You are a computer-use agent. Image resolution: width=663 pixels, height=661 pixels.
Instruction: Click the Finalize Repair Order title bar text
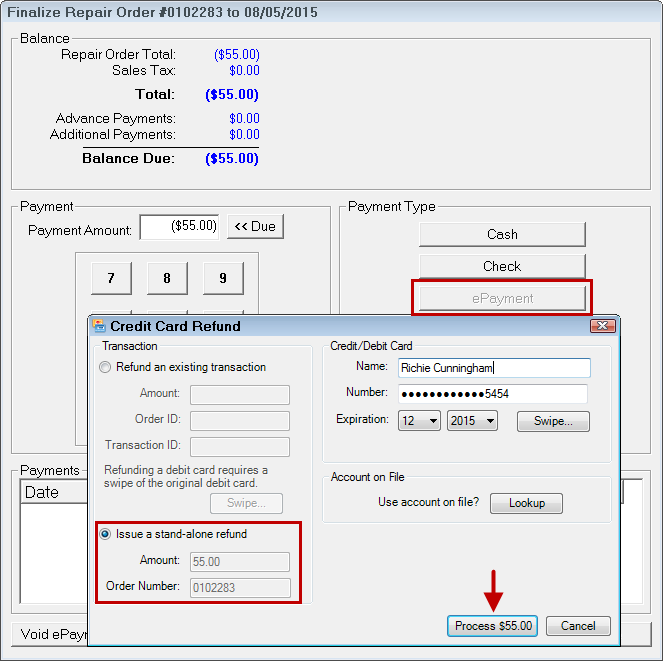click(162, 12)
